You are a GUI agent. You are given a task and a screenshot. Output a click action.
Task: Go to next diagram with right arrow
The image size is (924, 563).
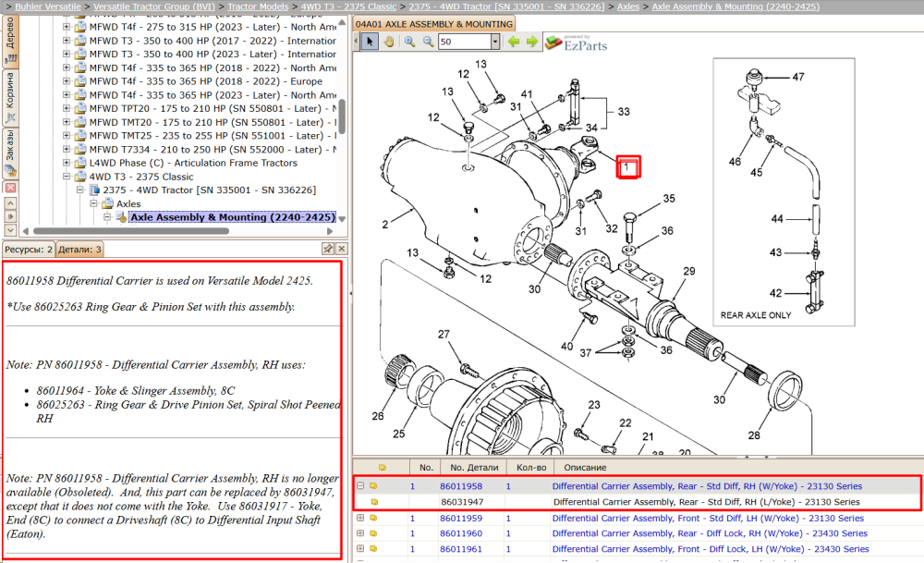[531, 42]
